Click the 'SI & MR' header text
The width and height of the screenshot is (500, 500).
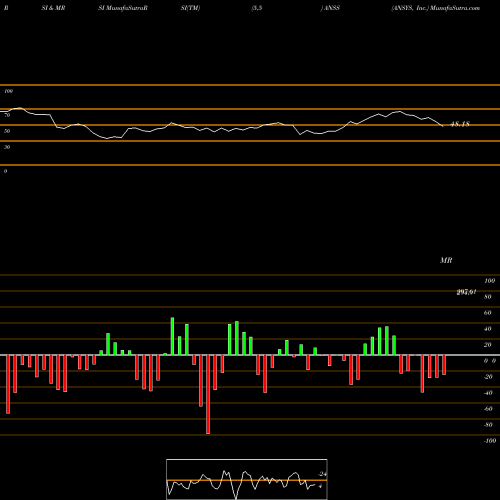point(53,8)
